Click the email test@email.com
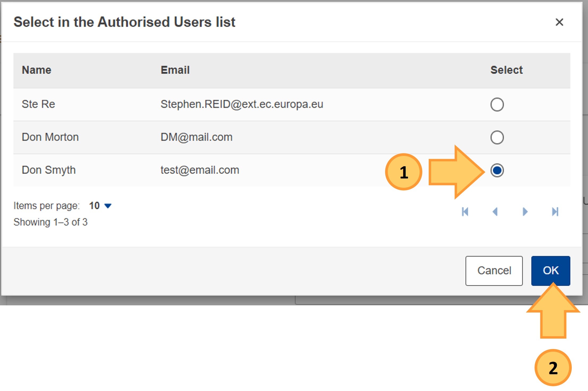Viewport: 588px width, 391px height. 200,170
